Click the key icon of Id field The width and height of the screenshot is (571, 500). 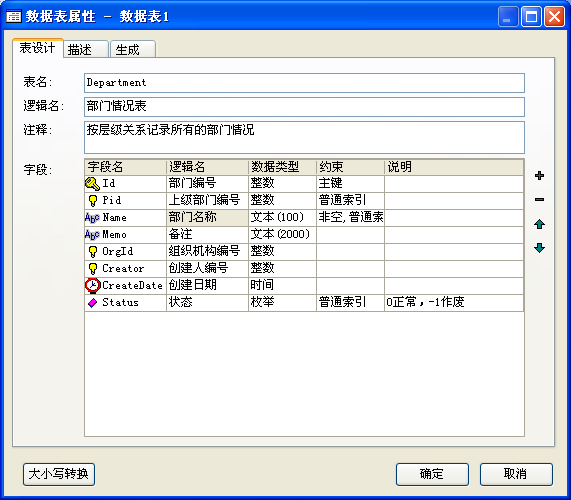[x=92, y=184]
